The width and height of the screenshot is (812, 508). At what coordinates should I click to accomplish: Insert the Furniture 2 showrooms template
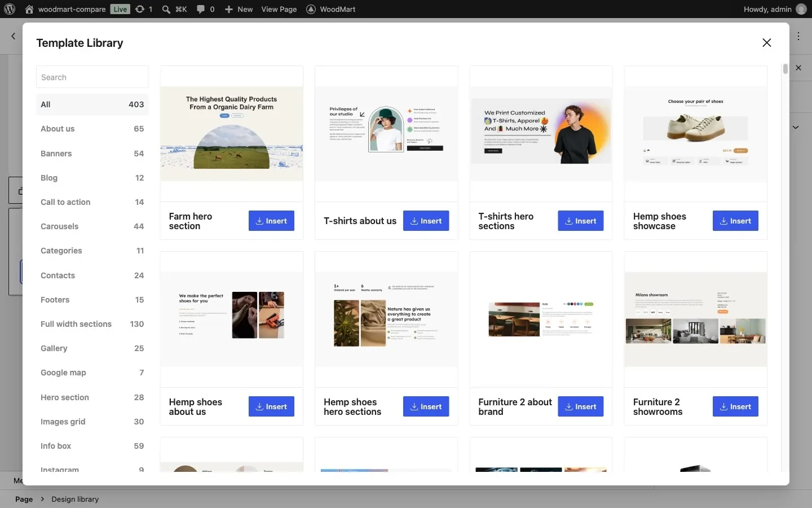coord(735,406)
